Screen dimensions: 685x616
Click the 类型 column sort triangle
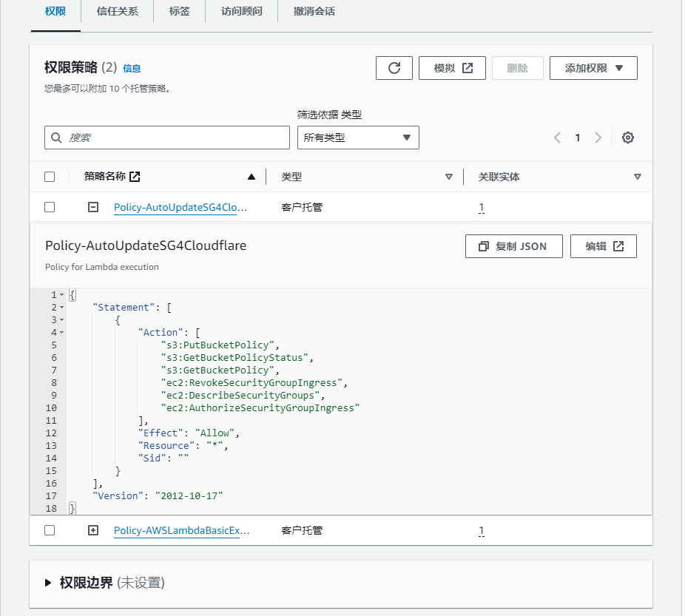point(448,177)
